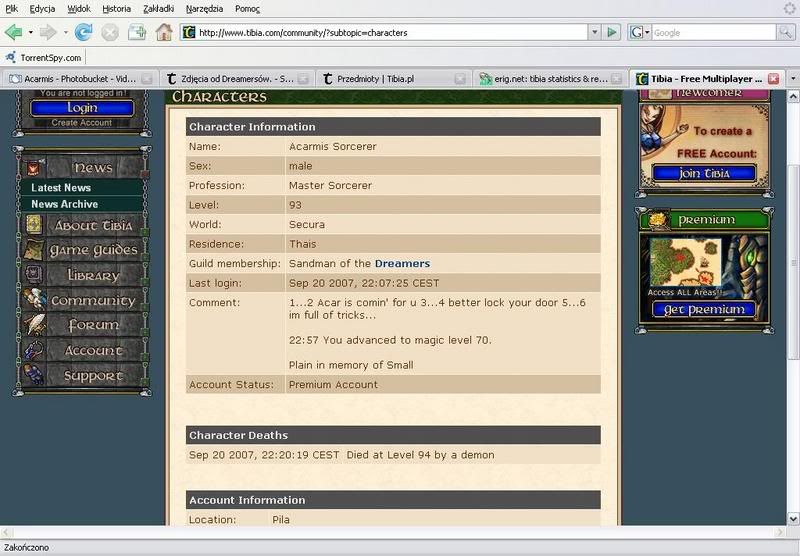Click the Died at Level 94 death entry

pos(420,455)
